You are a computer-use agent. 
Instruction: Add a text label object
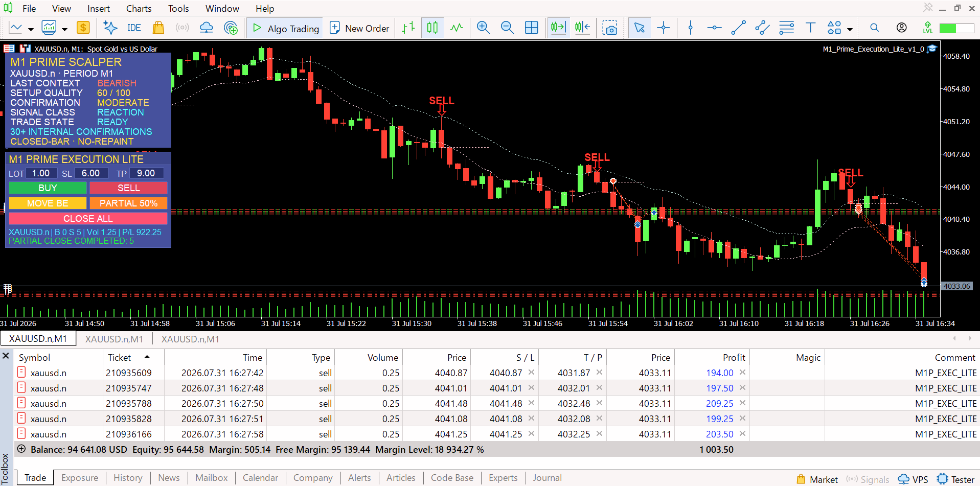point(810,28)
